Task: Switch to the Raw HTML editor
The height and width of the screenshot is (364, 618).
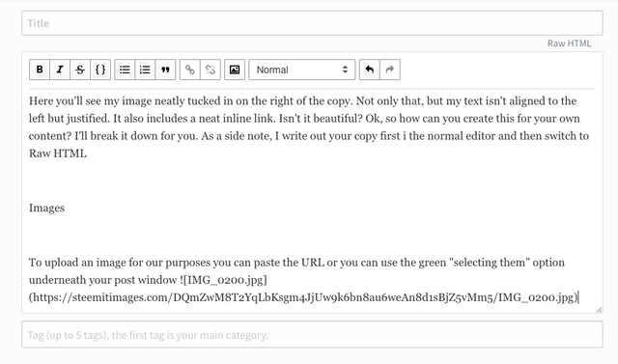Action: point(569,43)
